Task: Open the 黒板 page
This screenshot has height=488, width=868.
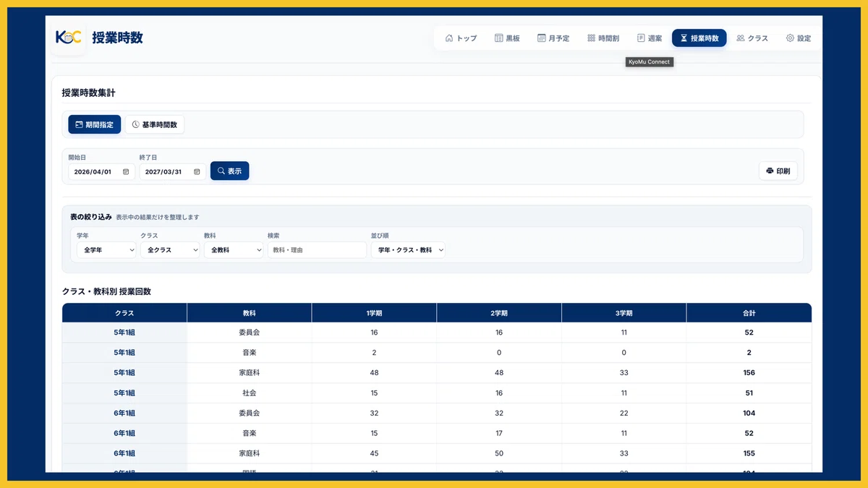Action: [507, 38]
